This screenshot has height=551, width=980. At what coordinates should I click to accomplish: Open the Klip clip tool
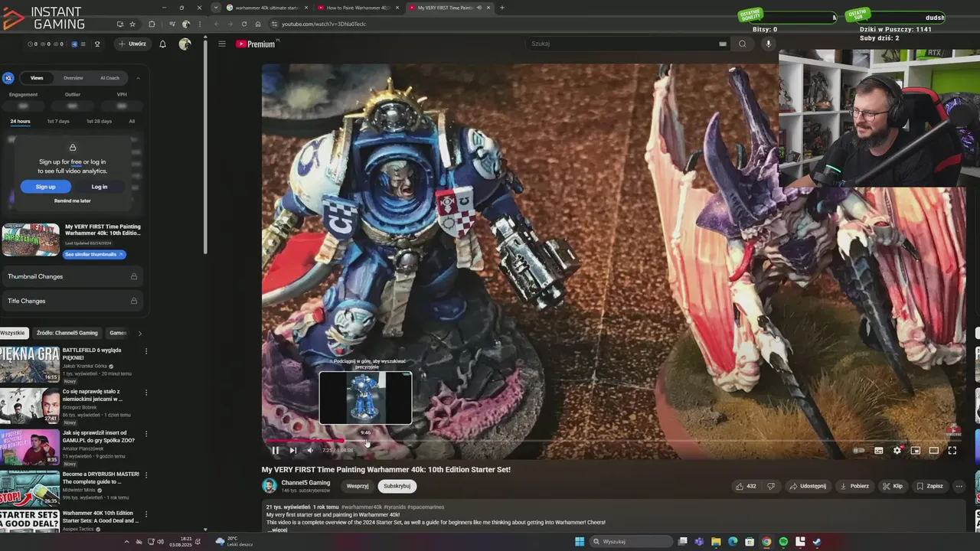(x=893, y=486)
